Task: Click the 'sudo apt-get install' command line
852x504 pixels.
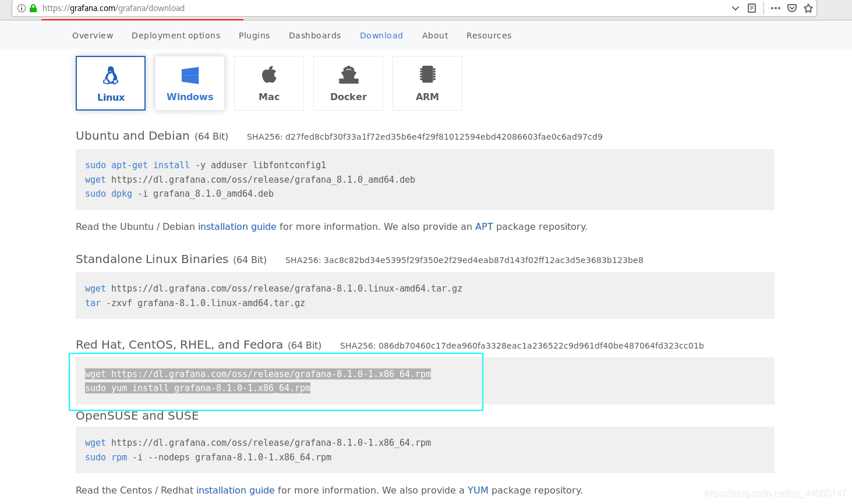Action: [206, 165]
